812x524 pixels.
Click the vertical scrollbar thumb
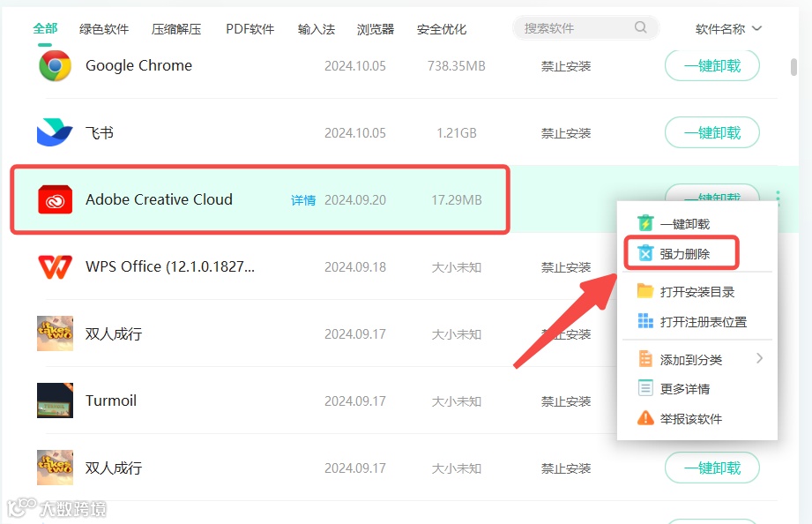[x=793, y=67]
